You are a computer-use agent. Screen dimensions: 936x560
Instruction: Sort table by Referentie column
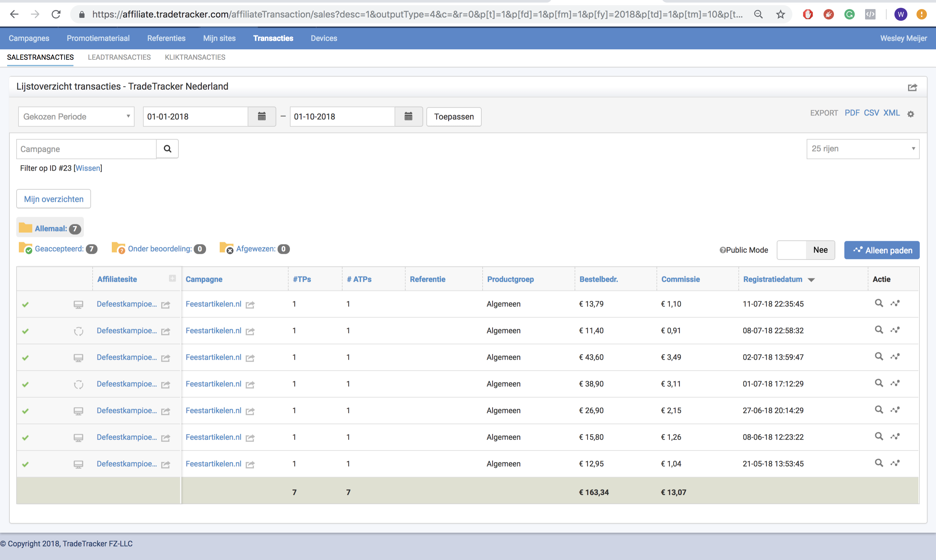427,279
